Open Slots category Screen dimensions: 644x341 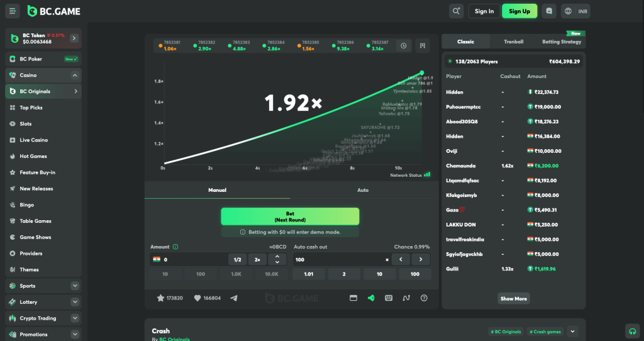43,124
